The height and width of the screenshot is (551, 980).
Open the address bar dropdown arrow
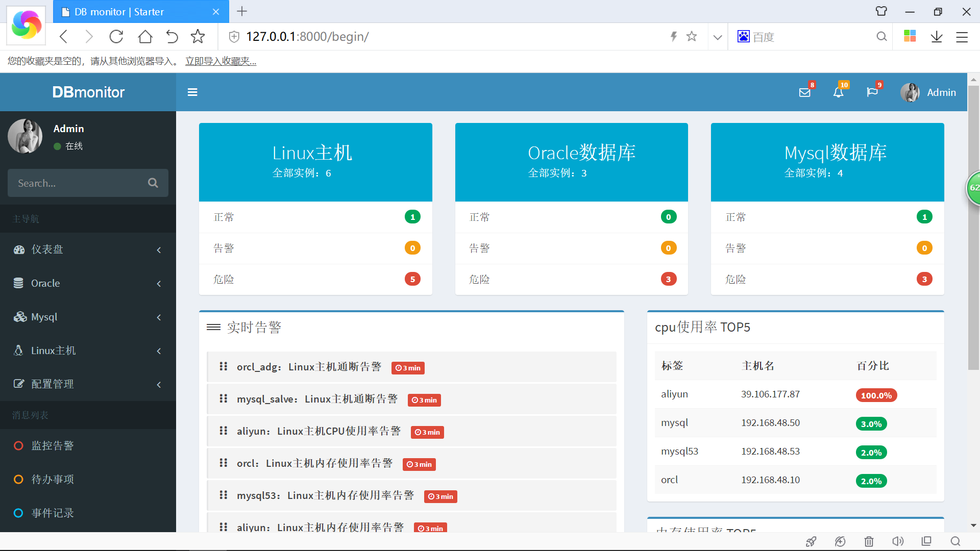[x=718, y=37]
